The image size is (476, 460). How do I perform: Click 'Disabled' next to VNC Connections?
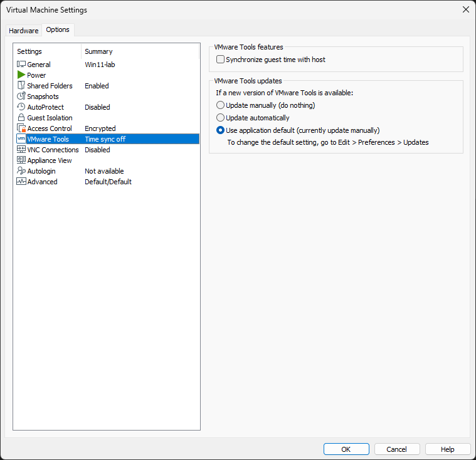(x=97, y=150)
